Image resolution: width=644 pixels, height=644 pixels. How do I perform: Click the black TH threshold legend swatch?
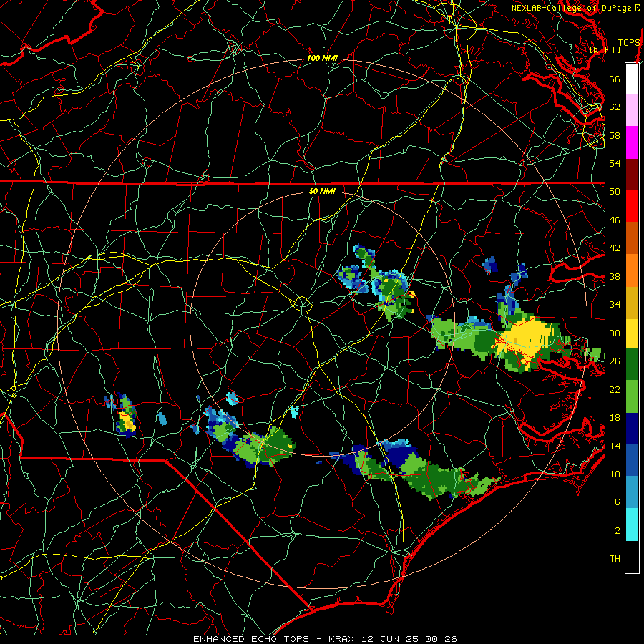coord(632,557)
